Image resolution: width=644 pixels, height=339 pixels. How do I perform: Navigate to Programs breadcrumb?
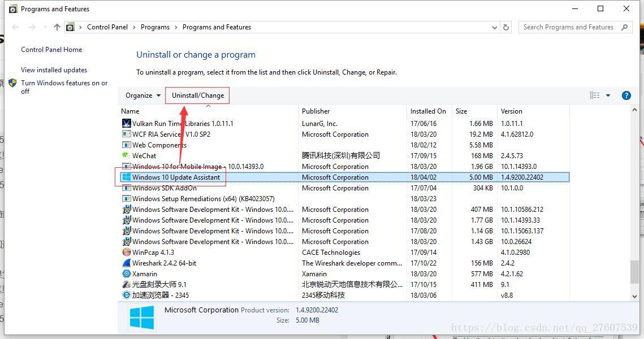coord(155,27)
